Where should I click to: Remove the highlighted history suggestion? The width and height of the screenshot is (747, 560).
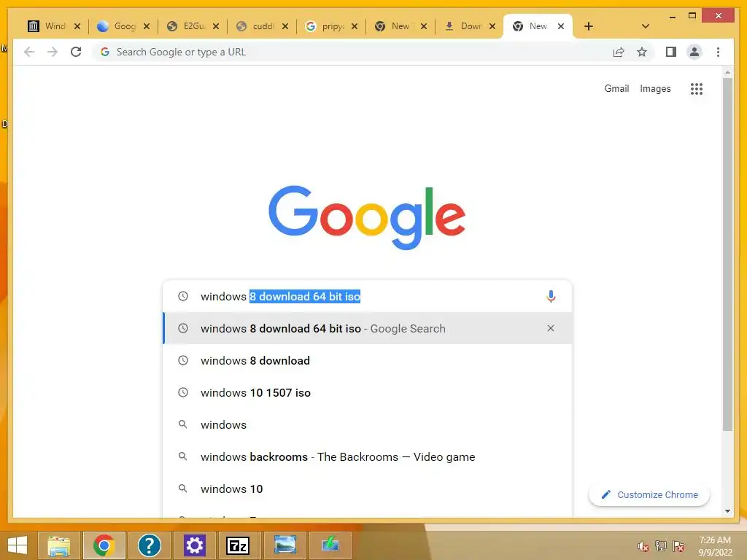(x=551, y=328)
